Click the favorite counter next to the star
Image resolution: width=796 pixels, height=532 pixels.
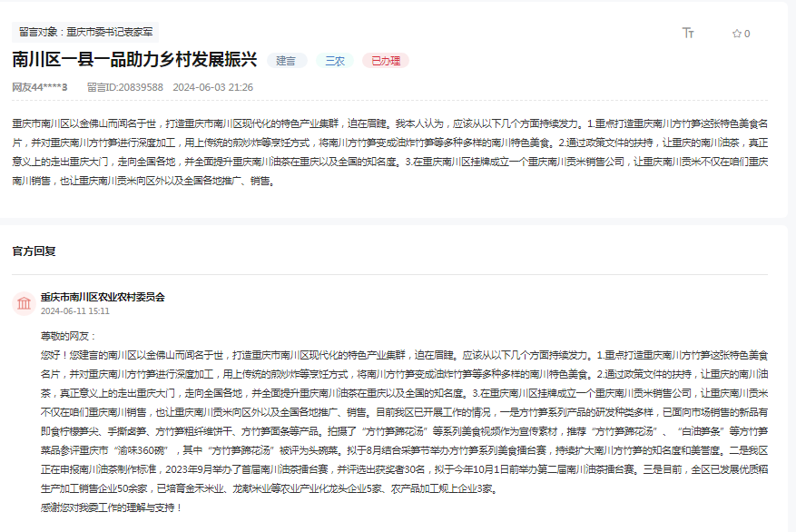tap(746, 33)
